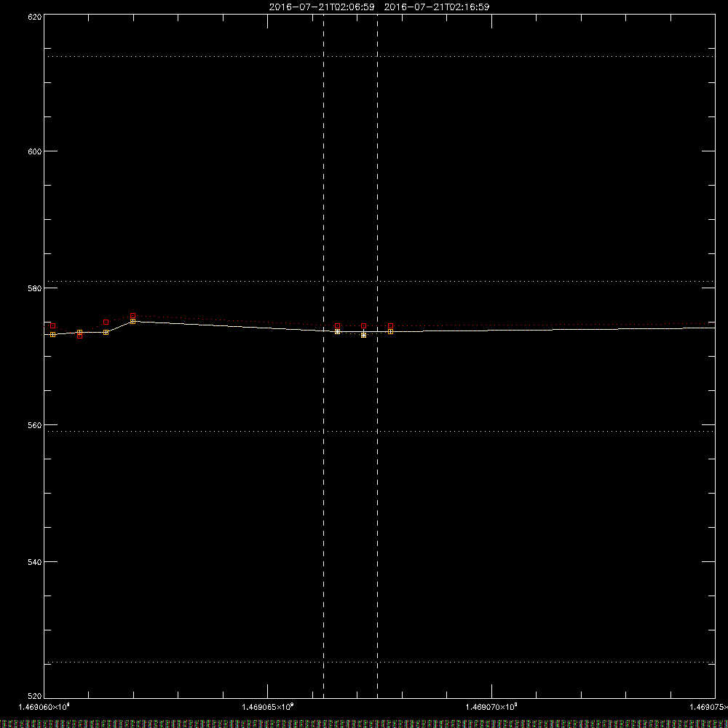This screenshot has height=728, width=728.
Task: Pick the red square marker at the curve's peak
Action: (x=132, y=316)
